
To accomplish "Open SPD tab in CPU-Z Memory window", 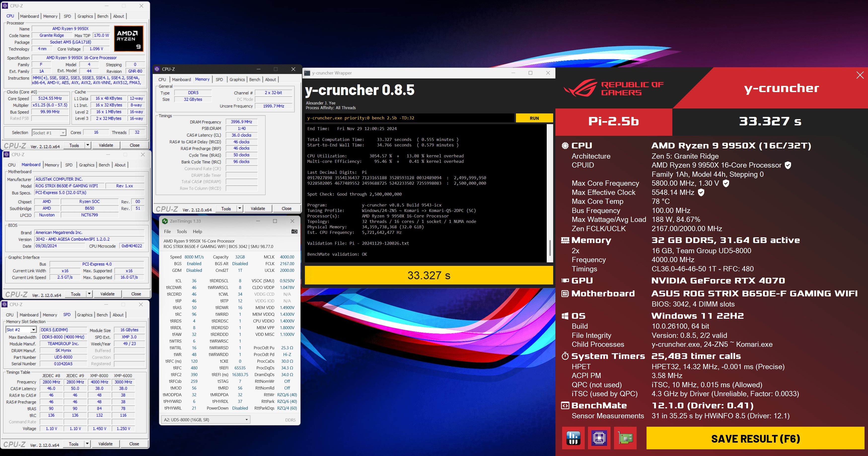I will point(219,79).
